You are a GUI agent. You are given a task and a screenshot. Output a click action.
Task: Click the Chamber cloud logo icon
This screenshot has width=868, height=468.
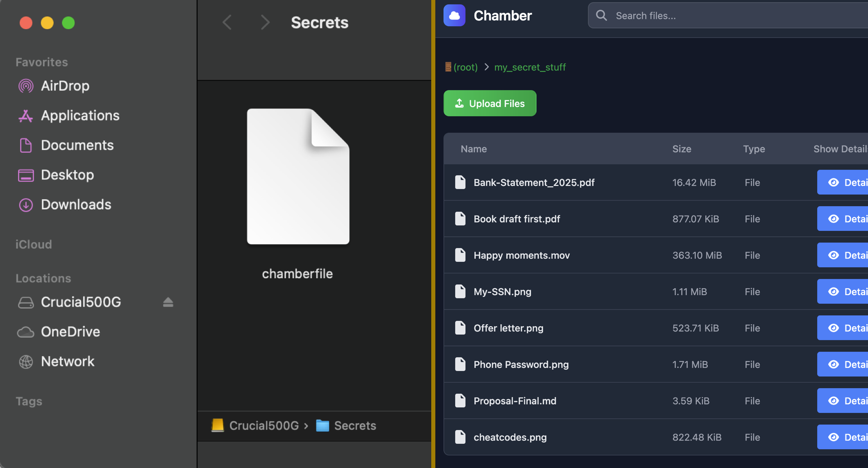(454, 16)
